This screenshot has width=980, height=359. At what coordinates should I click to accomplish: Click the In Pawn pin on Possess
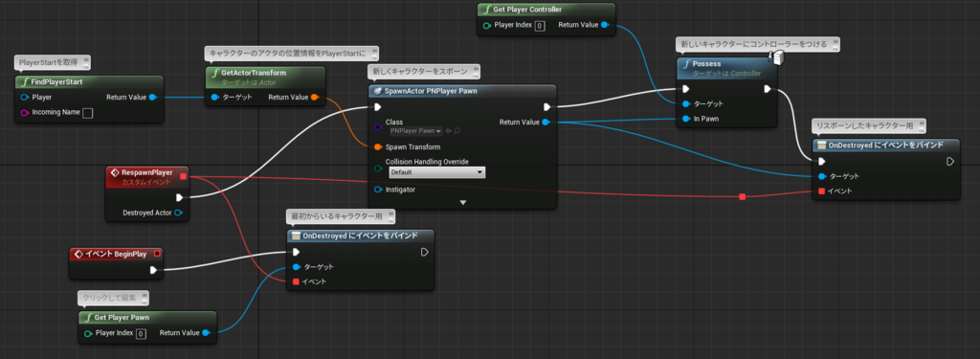686,119
